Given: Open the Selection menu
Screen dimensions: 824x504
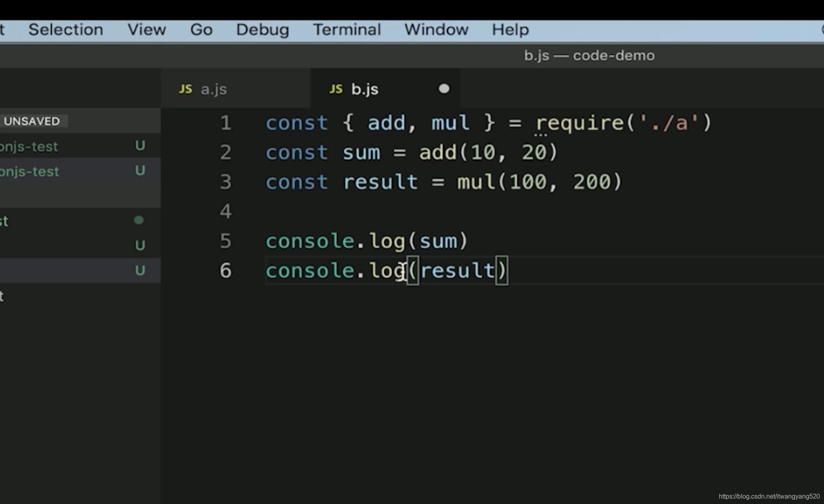Looking at the screenshot, I should [66, 30].
